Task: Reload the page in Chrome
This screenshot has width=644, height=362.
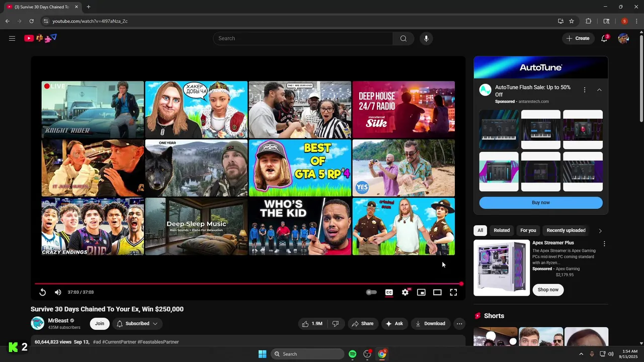Action: point(31,21)
